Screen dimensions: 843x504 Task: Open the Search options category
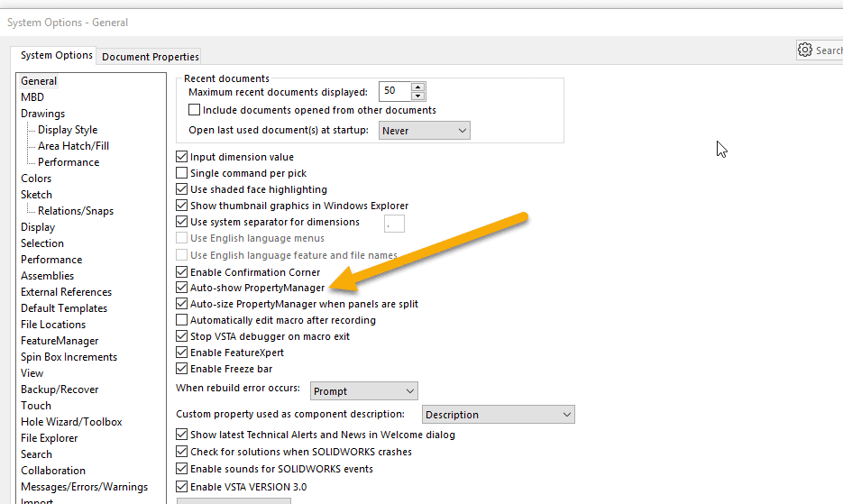36,454
